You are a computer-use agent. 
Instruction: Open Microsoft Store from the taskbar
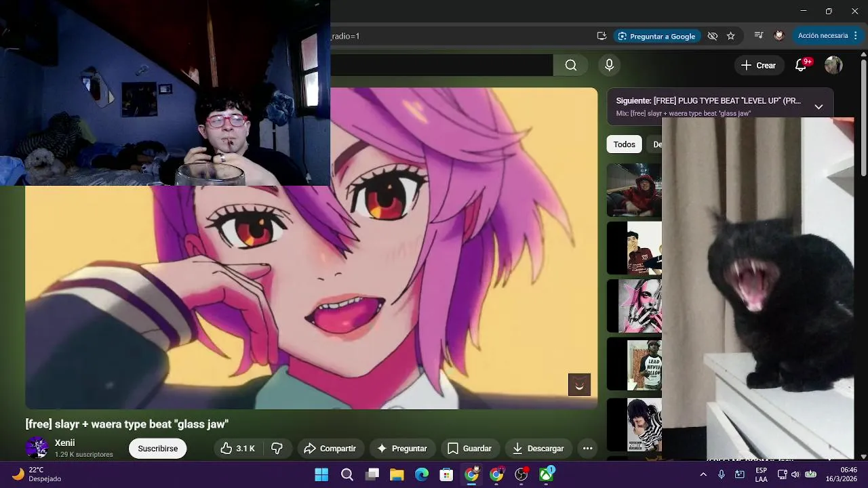click(446, 474)
